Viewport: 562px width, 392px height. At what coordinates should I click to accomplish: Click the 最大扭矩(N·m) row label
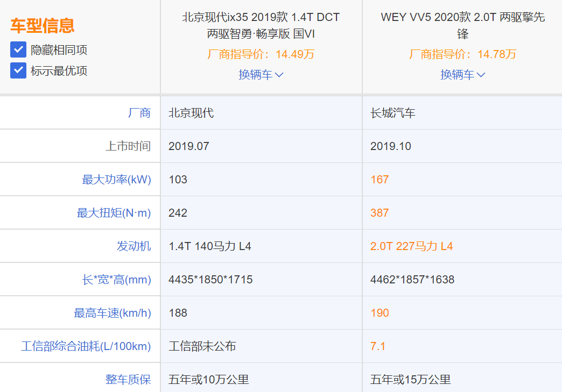coord(114,213)
